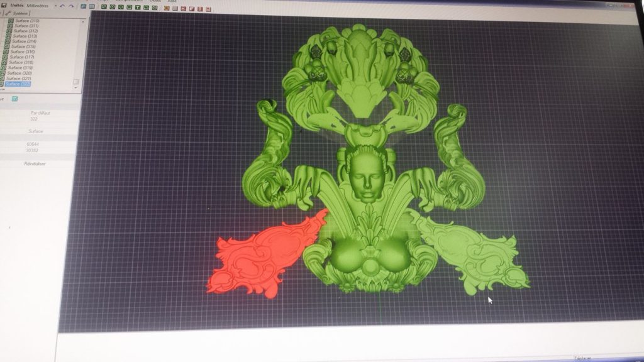Click the Surface type property value
This screenshot has height=362, width=644.
point(36,131)
